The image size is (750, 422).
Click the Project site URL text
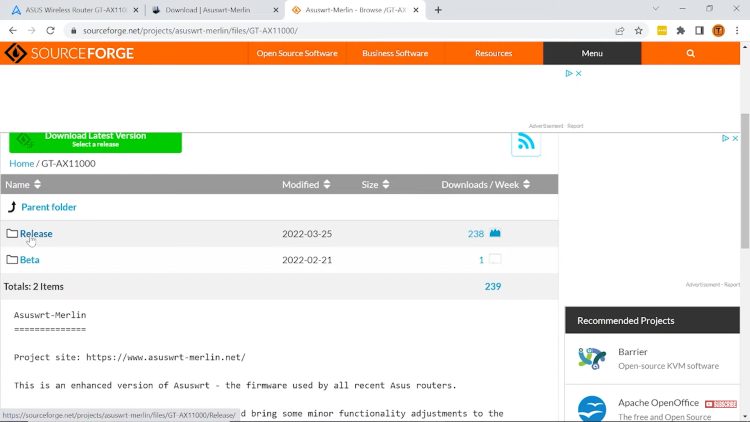click(x=165, y=357)
